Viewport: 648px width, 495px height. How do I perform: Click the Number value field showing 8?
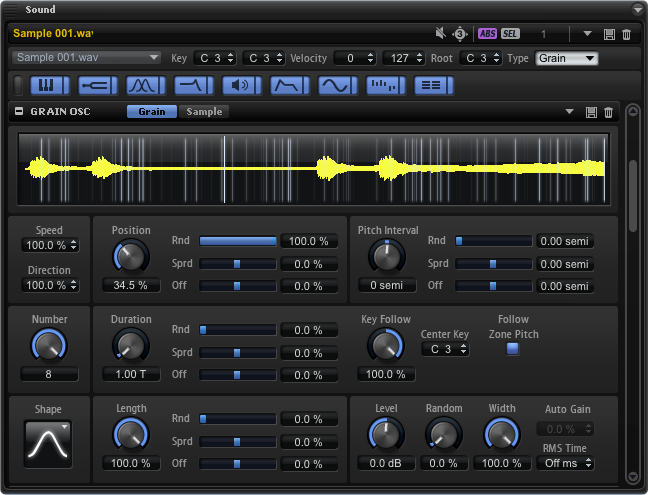point(48,374)
